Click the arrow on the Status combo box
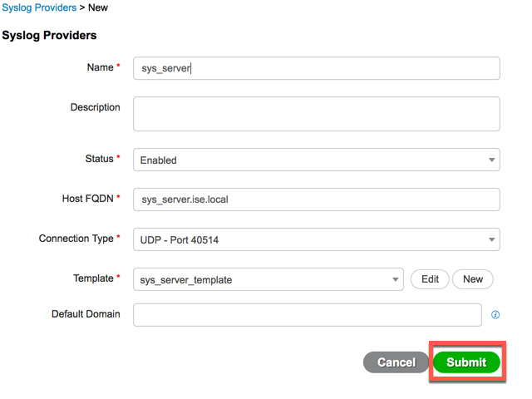532x399 pixels. pos(491,160)
